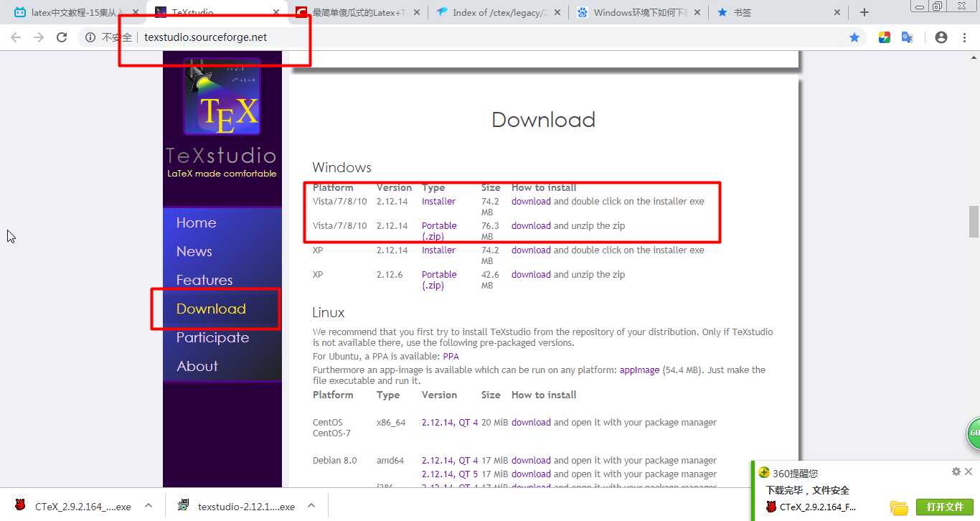Download XP 2.12.14 Installer

531,250
